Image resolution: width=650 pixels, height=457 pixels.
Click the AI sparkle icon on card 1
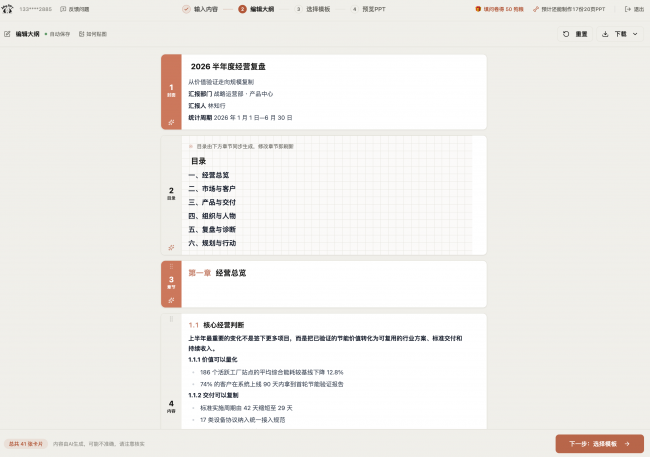171,122
